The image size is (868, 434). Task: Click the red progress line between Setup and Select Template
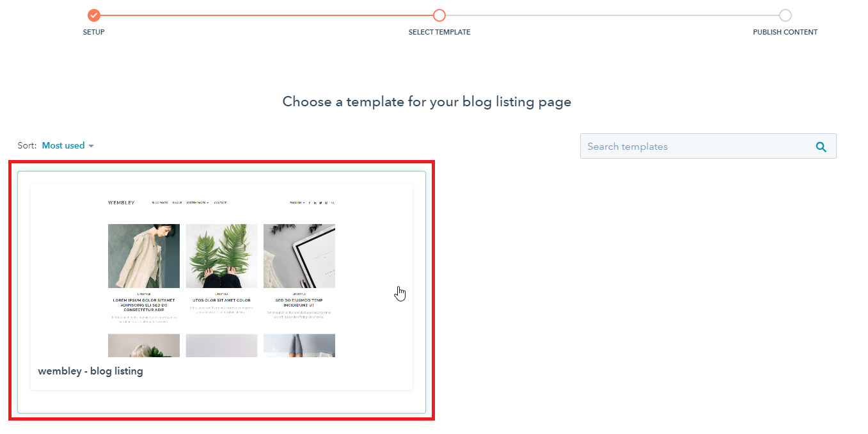click(266, 15)
